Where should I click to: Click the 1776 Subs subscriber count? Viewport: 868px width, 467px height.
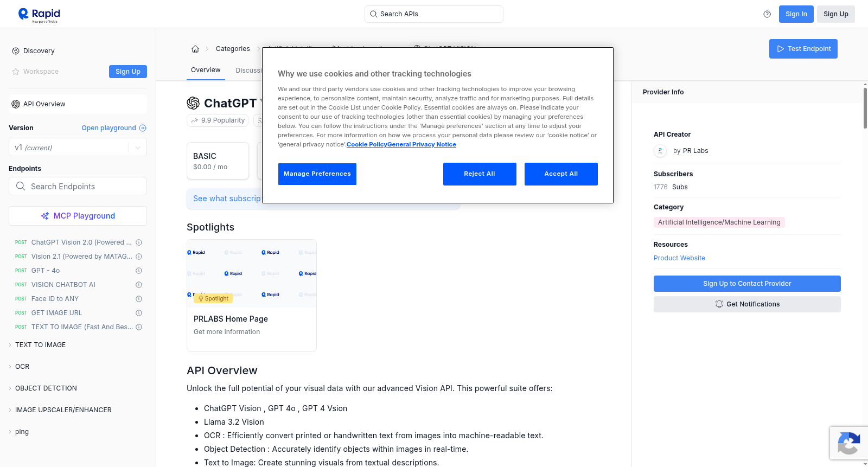671,187
